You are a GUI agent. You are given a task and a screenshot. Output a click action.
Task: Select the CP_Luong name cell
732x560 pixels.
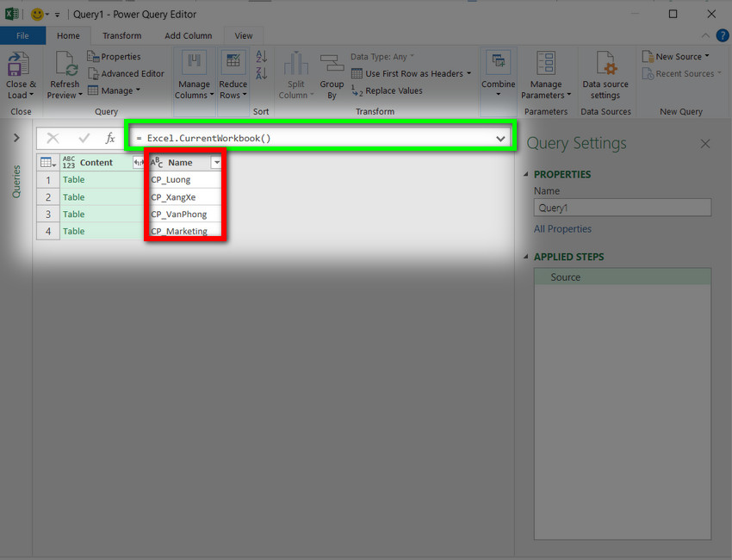185,180
